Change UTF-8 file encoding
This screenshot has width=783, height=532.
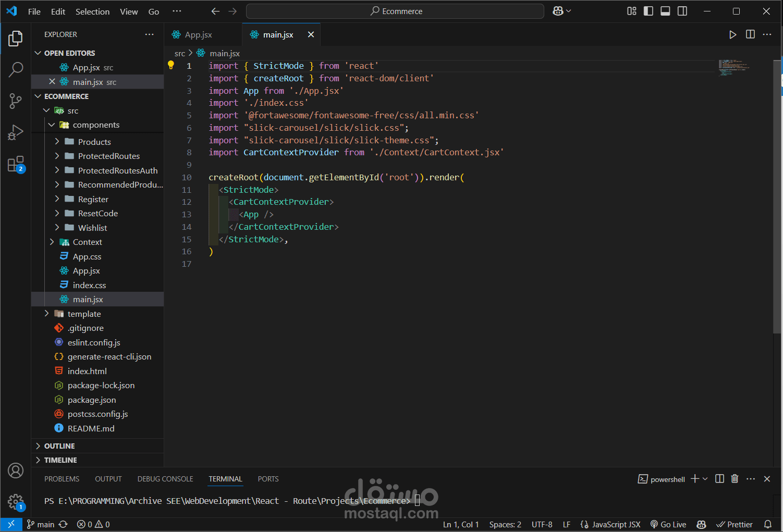click(542, 525)
